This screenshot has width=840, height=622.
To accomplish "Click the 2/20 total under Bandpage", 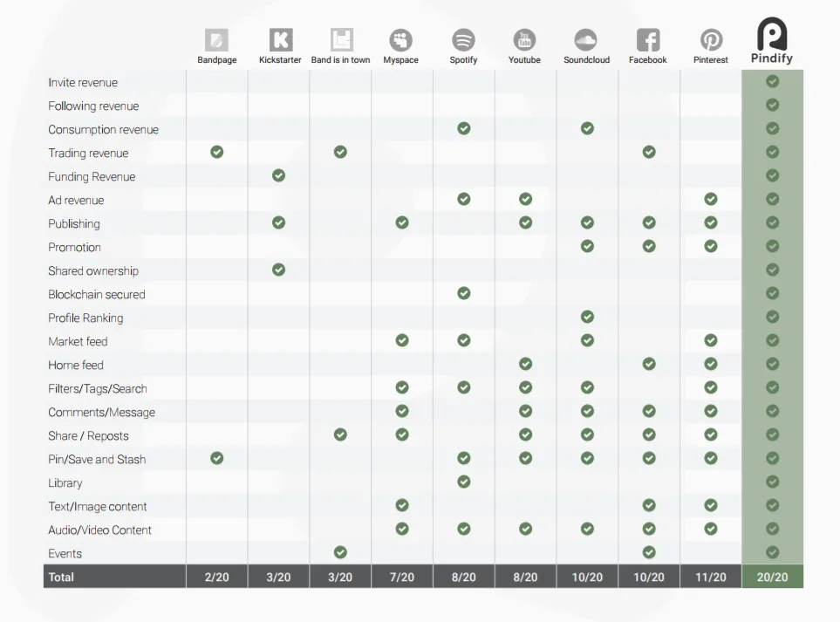I will coord(216,577).
